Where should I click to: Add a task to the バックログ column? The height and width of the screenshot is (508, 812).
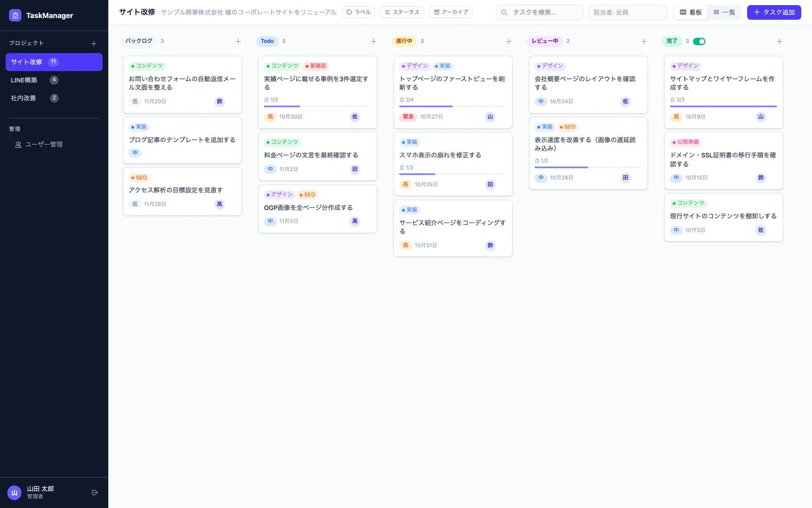click(x=238, y=41)
